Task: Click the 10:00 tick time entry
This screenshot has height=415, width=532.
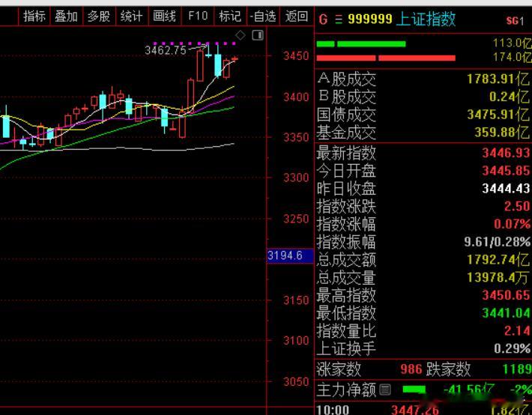Action: 333,410
